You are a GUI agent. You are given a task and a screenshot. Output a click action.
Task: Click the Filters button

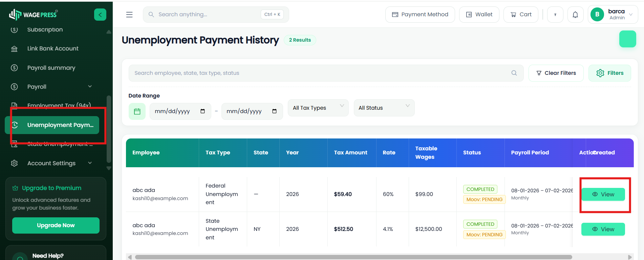coord(610,73)
